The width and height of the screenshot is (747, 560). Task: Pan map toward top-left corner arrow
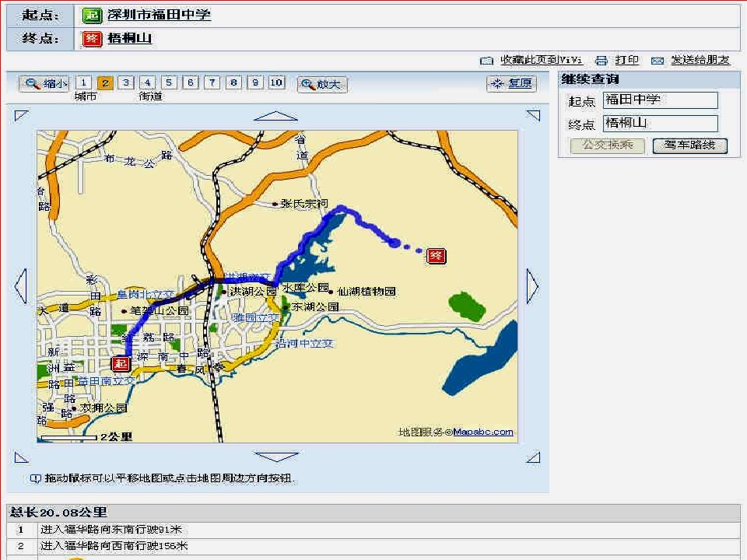click(21, 116)
